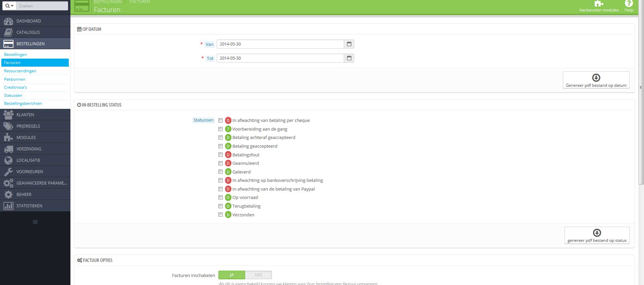Check 'In afwachting van betaling per cheque' status
The width and height of the screenshot is (644, 285).
[220, 121]
